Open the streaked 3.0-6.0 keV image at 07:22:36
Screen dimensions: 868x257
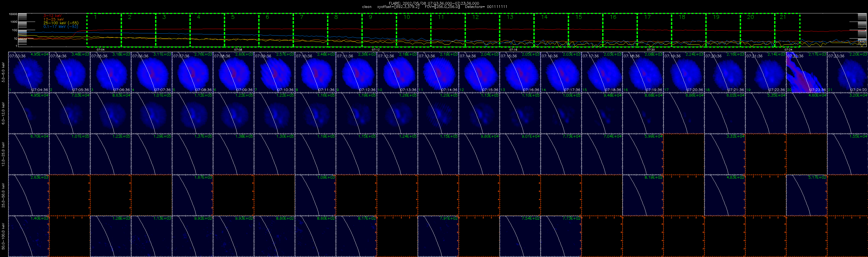click(x=807, y=72)
